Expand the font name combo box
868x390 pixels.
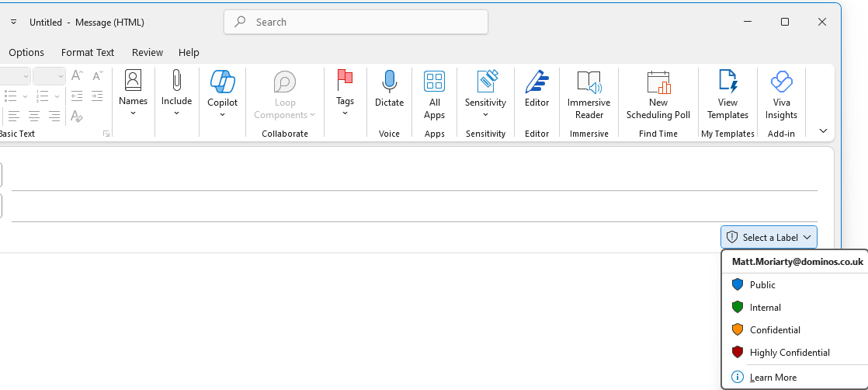[x=26, y=76]
